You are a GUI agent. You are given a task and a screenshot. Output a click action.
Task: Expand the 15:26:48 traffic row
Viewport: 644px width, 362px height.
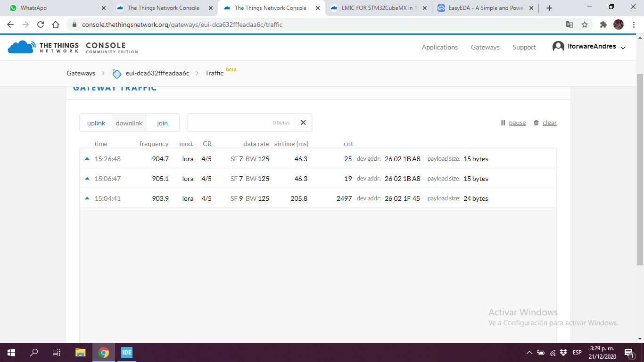click(318, 159)
